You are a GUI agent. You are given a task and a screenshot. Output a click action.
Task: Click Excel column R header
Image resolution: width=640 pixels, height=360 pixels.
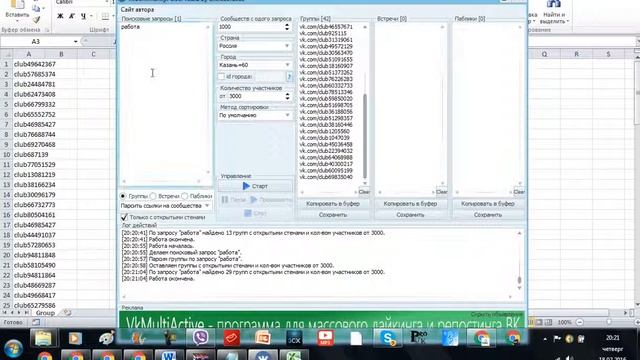click(x=576, y=54)
